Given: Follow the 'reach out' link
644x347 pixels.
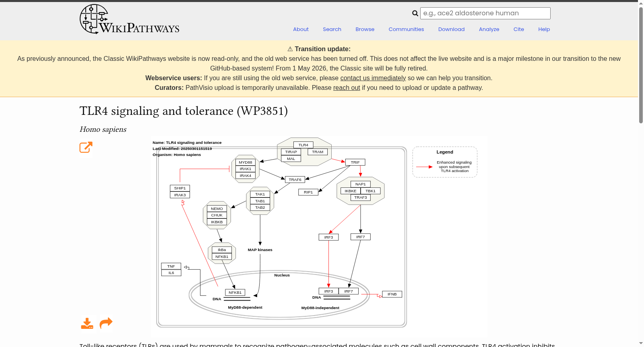Looking at the screenshot, I should (347, 88).
